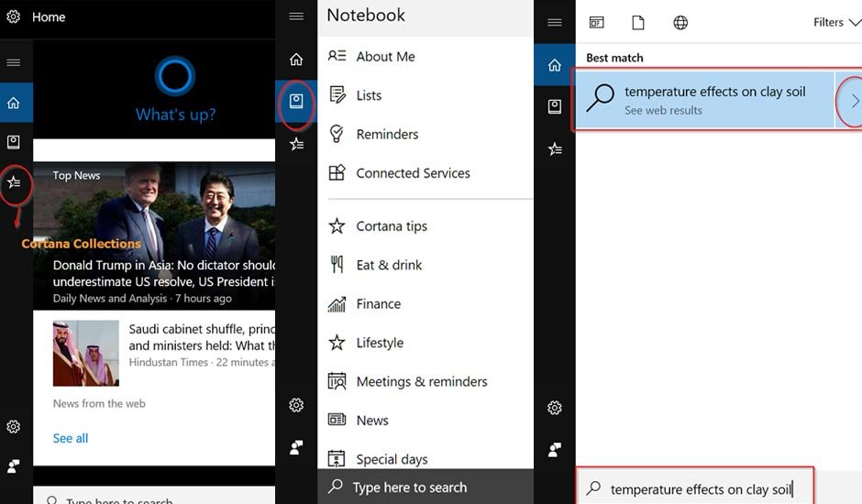Click Best match heading
This screenshot has height=504, width=862.
(614, 58)
